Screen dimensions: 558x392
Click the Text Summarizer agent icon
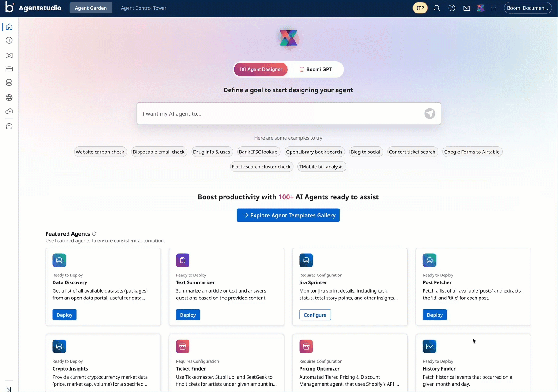point(183,260)
